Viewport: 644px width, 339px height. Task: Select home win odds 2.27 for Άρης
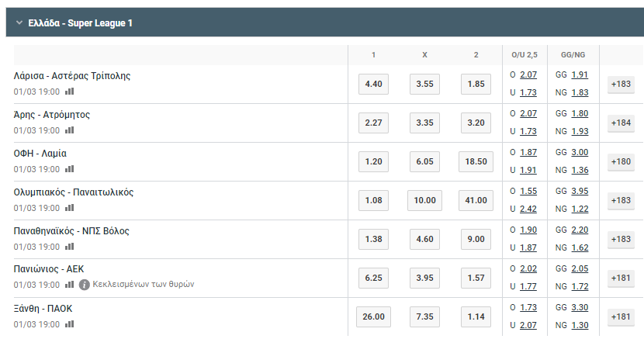(x=373, y=123)
